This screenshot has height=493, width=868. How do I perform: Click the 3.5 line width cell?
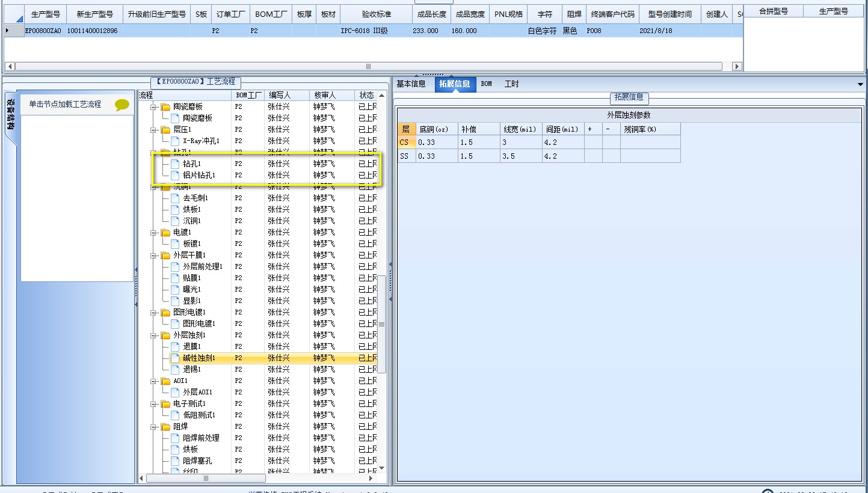(x=520, y=156)
